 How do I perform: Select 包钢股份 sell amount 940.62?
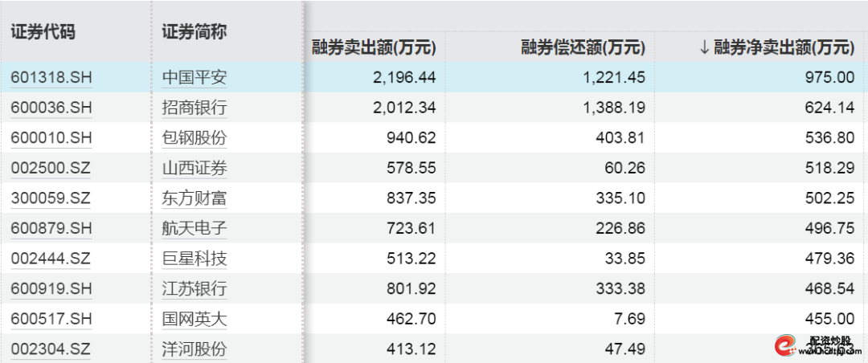(411, 138)
